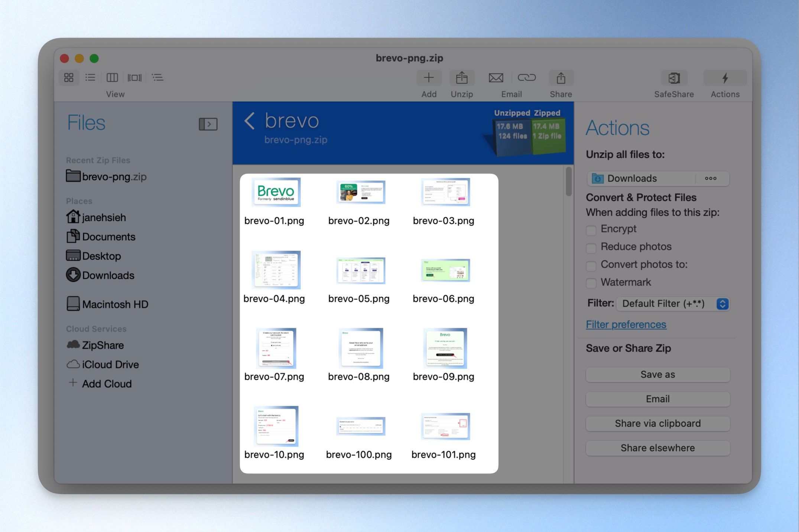
Task: Go back using the brevo chevron
Action: coord(250,121)
